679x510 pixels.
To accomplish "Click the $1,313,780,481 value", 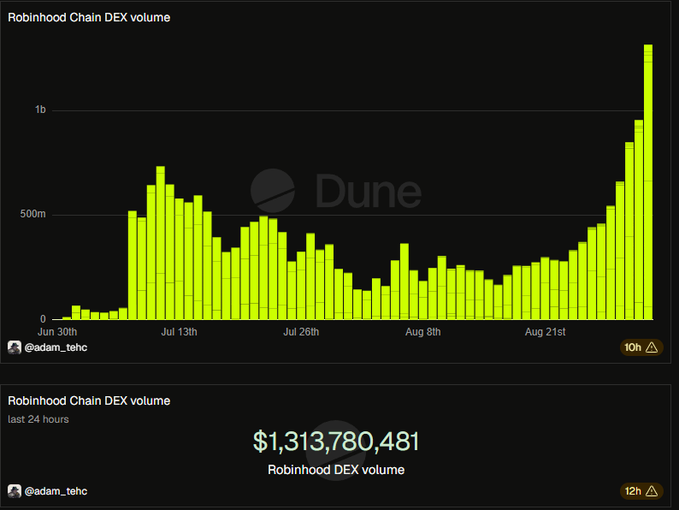I will click(x=336, y=441).
